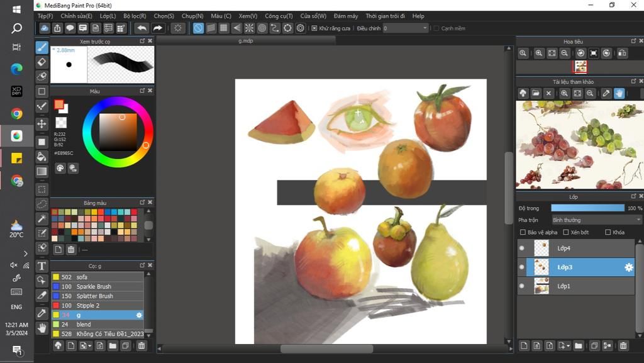Screen dimensions: 644x363
Task: Hide the Lớp1 layer visibility
Action: click(522, 286)
